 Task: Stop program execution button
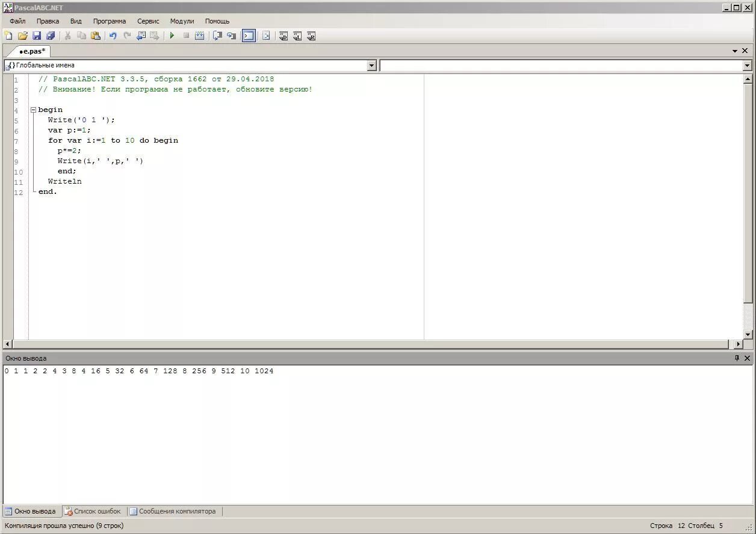[186, 36]
